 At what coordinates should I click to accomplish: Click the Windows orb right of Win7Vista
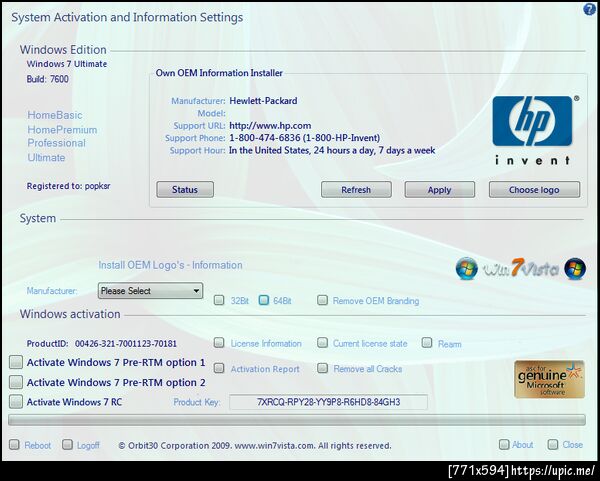click(x=575, y=268)
